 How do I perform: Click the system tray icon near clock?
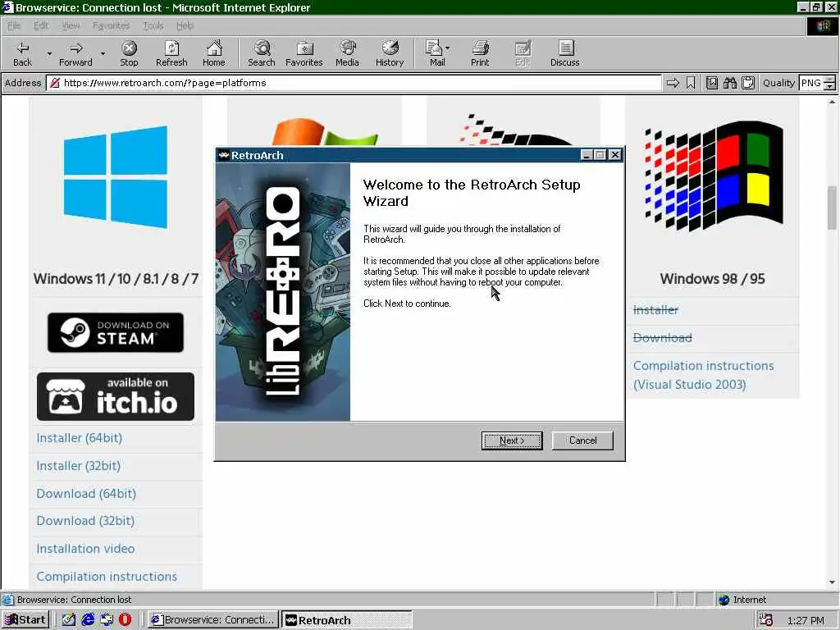766,620
